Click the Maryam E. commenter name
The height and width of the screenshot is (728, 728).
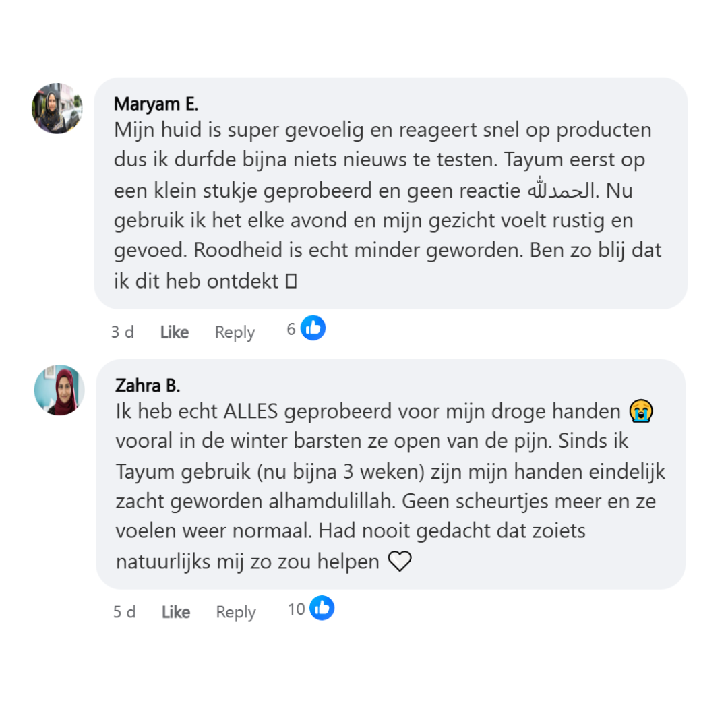click(x=156, y=104)
